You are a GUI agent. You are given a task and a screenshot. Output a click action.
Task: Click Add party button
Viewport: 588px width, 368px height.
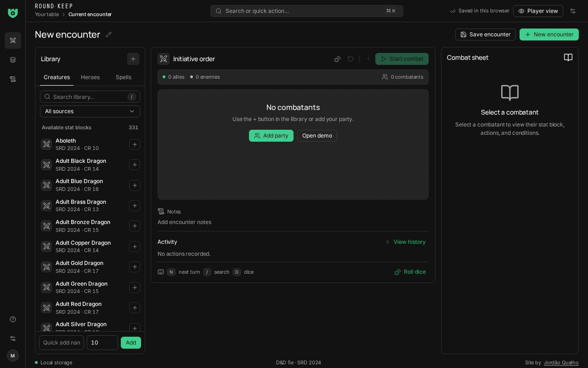click(x=271, y=136)
